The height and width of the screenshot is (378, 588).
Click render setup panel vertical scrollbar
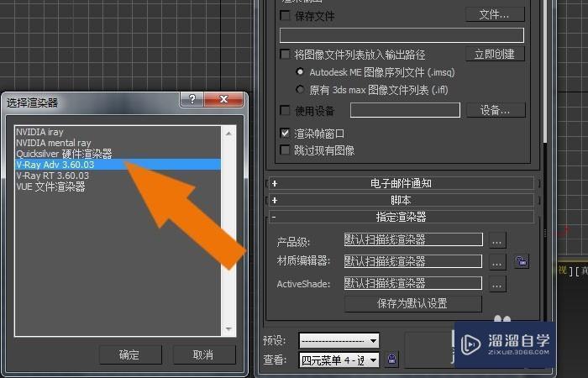coord(544,71)
